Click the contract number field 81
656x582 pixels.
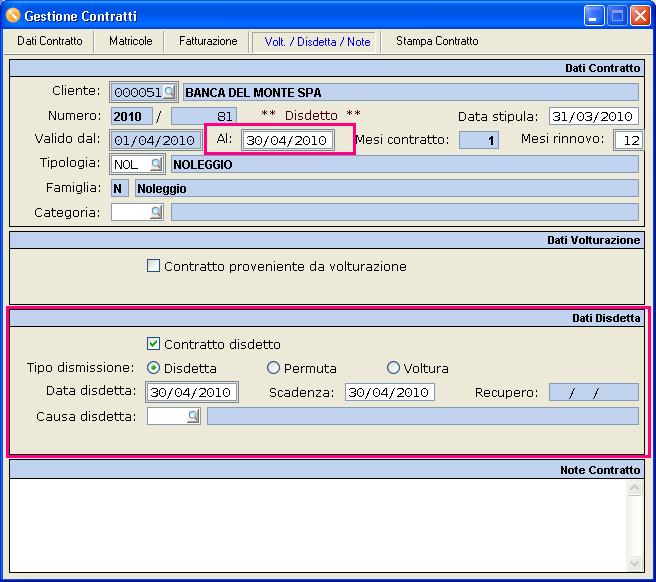[x=204, y=116]
